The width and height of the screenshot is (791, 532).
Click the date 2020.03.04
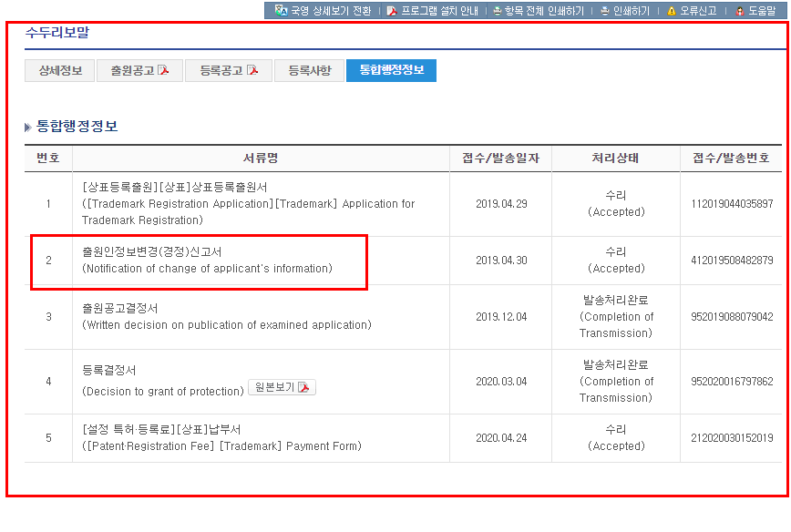[501, 381]
